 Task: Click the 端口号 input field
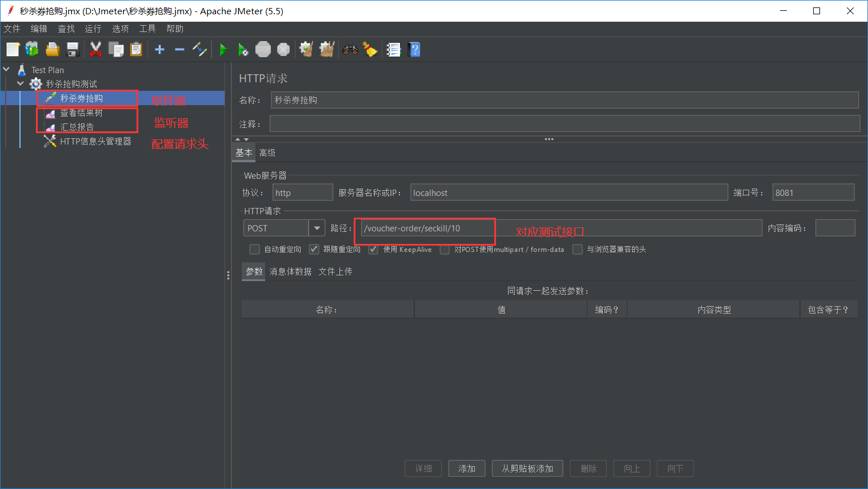pos(813,193)
